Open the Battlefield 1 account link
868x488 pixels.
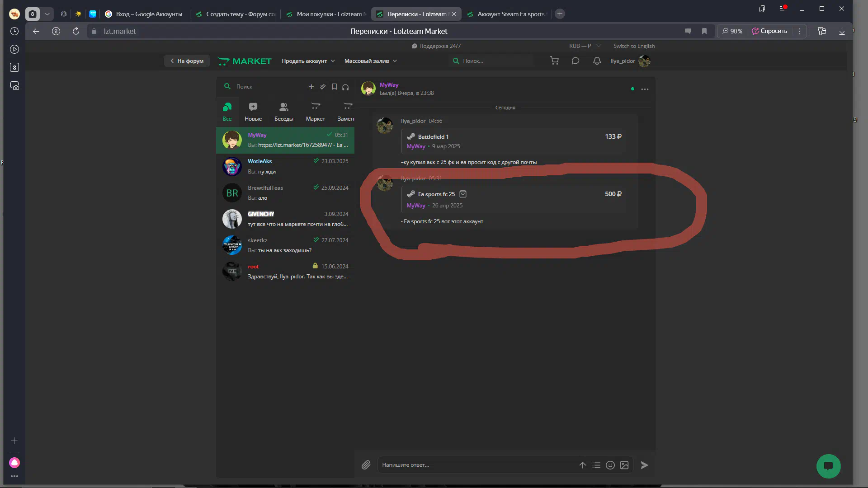433,137
